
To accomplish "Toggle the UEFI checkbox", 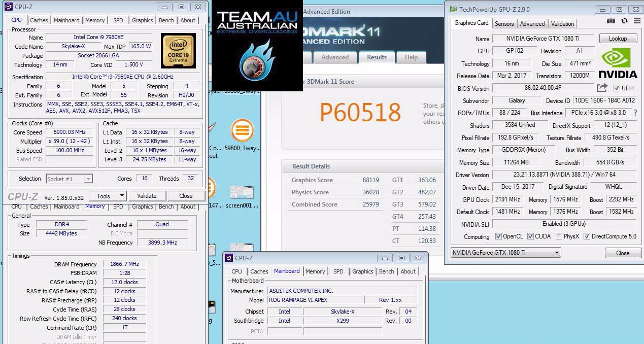I will click(x=617, y=88).
